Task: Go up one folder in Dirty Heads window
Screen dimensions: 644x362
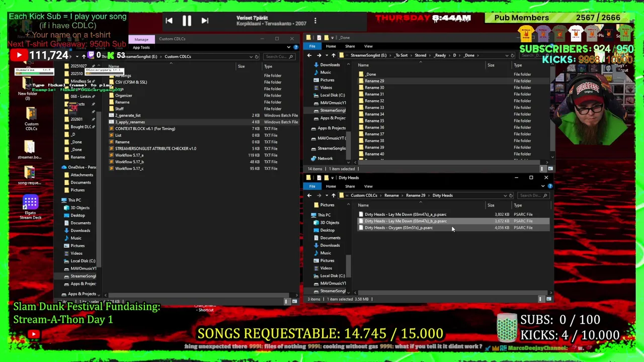Action: coord(333,195)
